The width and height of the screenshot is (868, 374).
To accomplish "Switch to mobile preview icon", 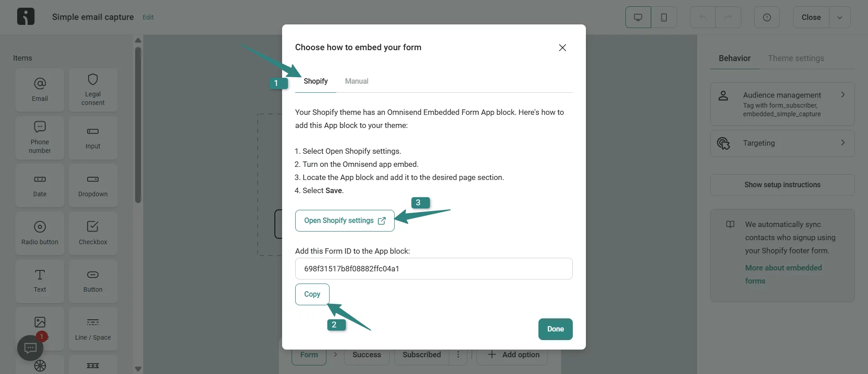I will [x=664, y=17].
